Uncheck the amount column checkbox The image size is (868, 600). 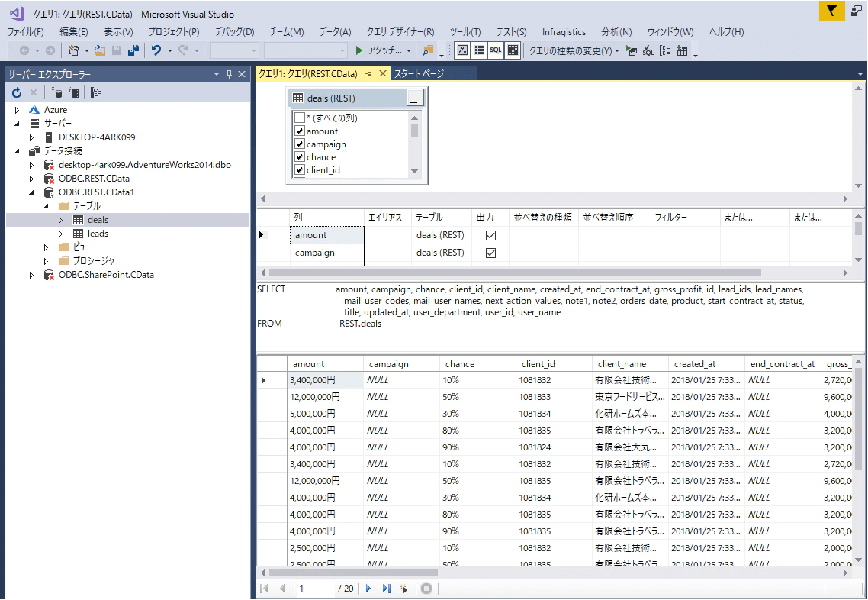point(300,131)
